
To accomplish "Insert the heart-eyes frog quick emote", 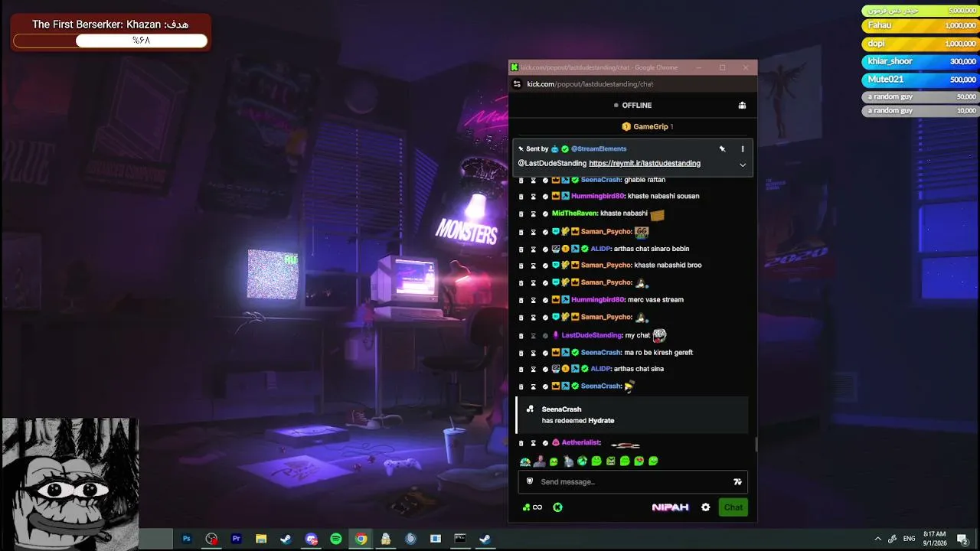I will pyautogui.click(x=639, y=461).
